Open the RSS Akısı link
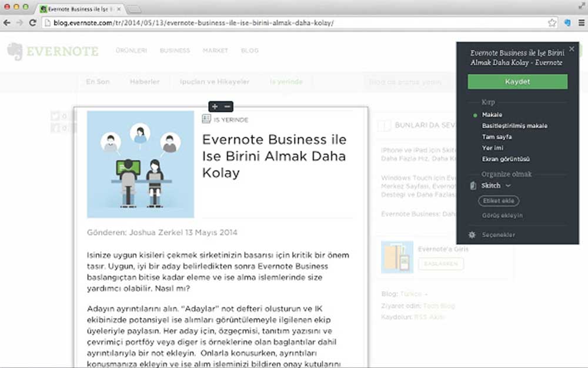 [x=429, y=317]
